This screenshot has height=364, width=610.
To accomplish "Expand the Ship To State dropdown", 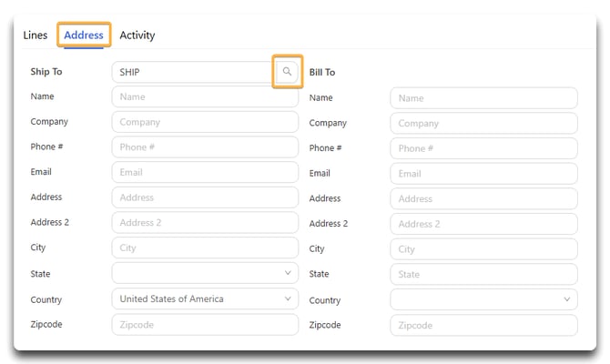I will point(205,273).
